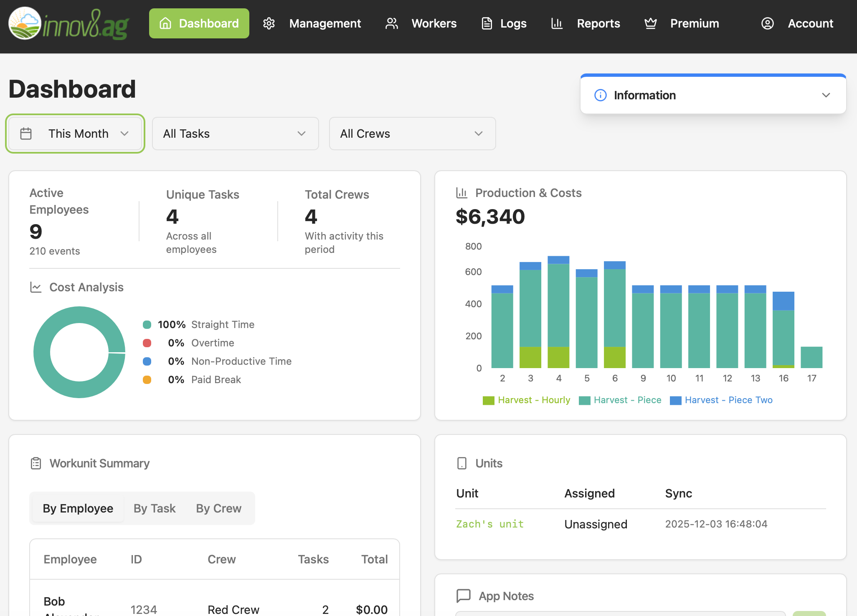Open the Zach's unit link

tap(489, 524)
